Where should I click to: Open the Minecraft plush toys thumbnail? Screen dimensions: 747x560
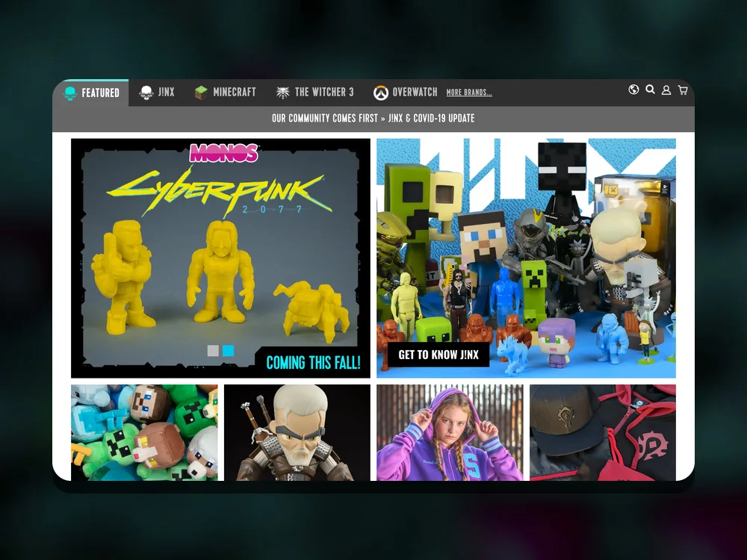pos(144,432)
